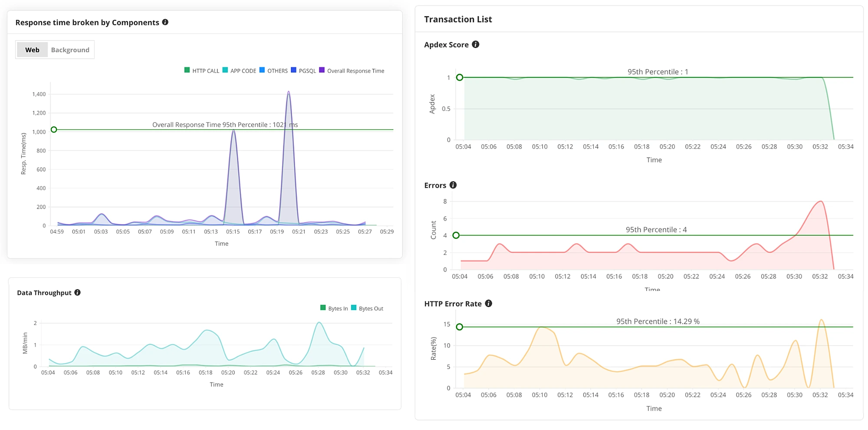Switch to the Background tab
This screenshot has height=430, width=868.
click(70, 49)
